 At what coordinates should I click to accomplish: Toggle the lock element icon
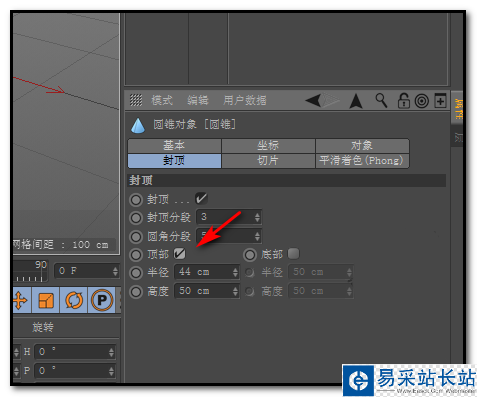(403, 100)
